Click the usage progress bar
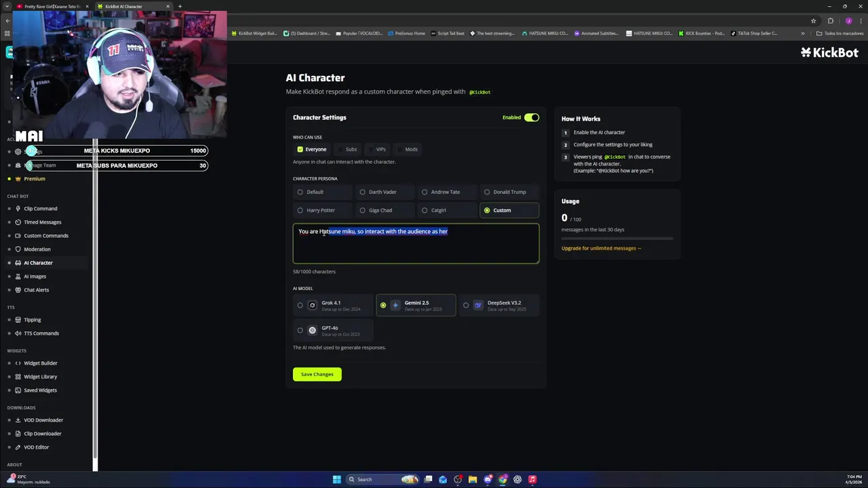The image size is (868, 488). tap(617, 239)
